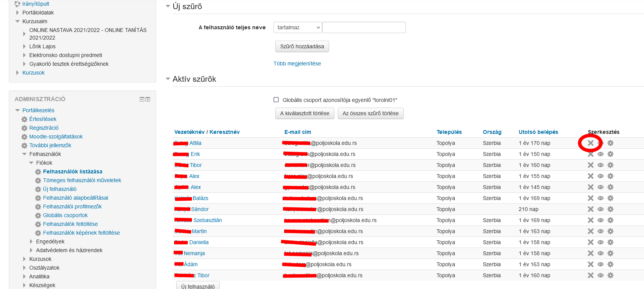The height and width of the screenshot is (289, 644).
Task: Open edit gear for Nemanja
Action: [x=610, y=253]
